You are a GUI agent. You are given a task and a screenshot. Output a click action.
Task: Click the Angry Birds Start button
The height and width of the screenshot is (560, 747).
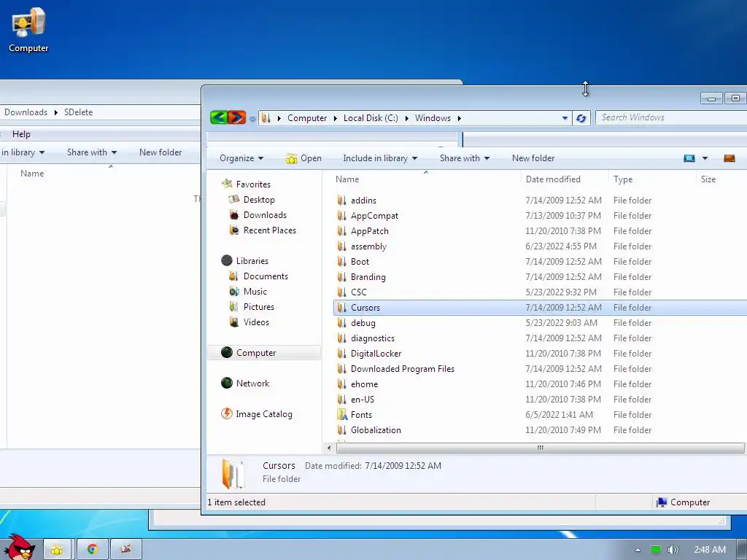pyautogui.click(x=20, y=547)
